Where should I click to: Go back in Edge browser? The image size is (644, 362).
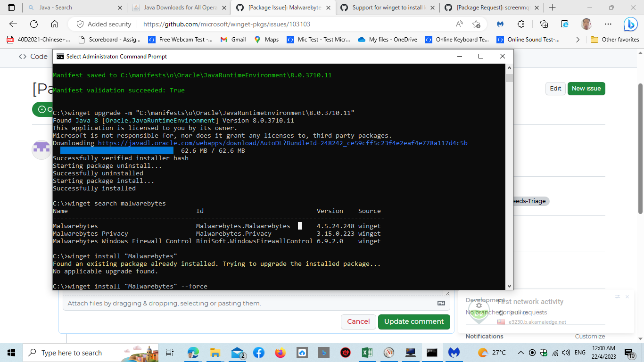[x=13, y=24]
